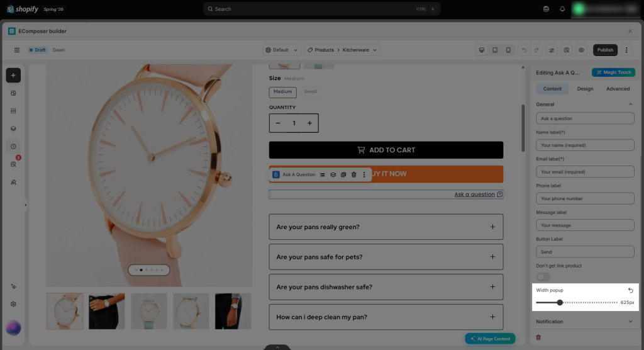Switch to mobile device view icon
The height and width of the screenshot is (350, 644).
pyautogui.click(x=508, y=50)
